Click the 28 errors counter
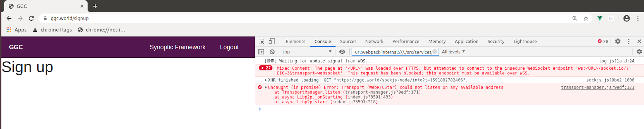Image resolution: width=644 pixels, height=129 pixels. (603, 41)
